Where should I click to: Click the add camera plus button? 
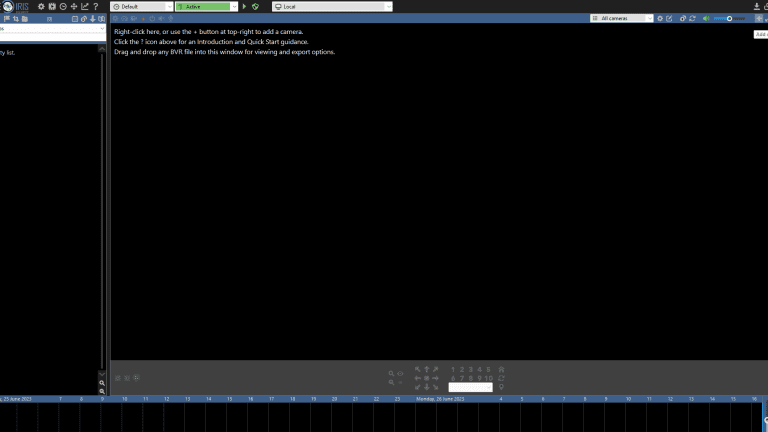pos(759,18)
